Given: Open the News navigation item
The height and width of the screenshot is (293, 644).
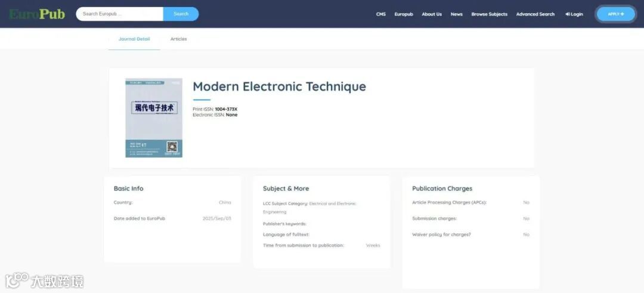Looking at the screenshot, I should [456, 14].
